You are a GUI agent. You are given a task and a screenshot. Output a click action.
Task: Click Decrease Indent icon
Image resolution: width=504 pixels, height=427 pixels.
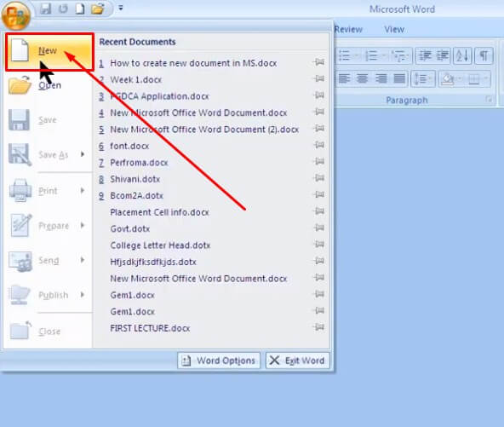pos(426,56)
